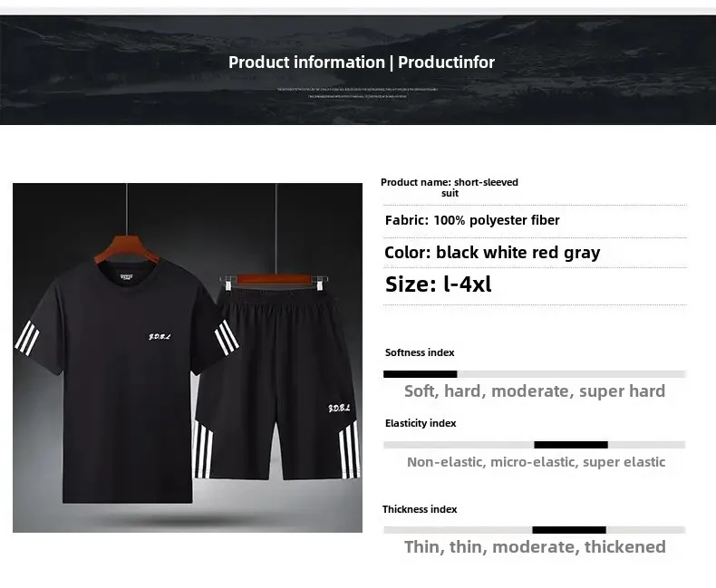Click the neck label inside the T-shirt collar

(x=128, y=277)
